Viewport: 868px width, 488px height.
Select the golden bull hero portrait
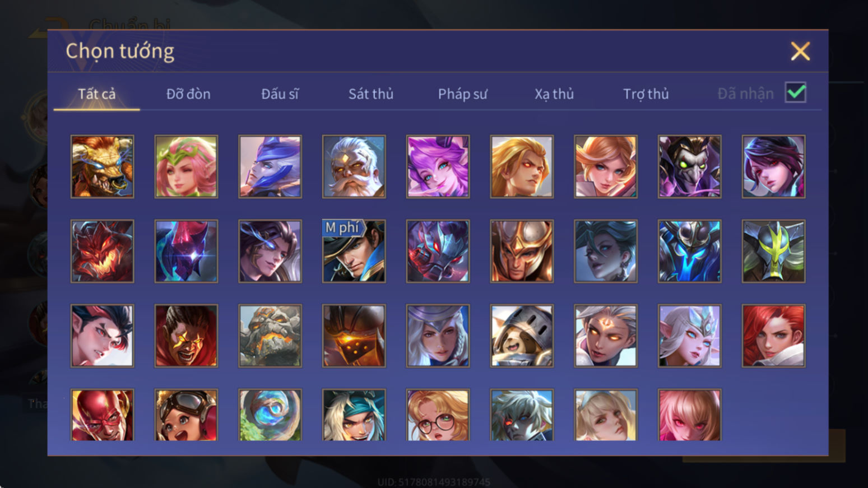102,166
